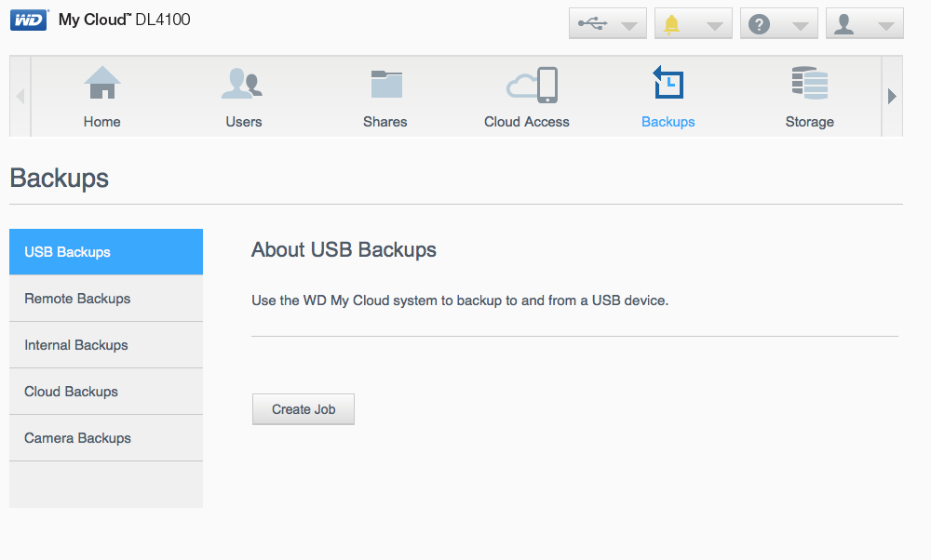The image size is (931, 560).
Task: Open the Shares label in navigation
Action: pyautogui.click(x=385, y=122)
